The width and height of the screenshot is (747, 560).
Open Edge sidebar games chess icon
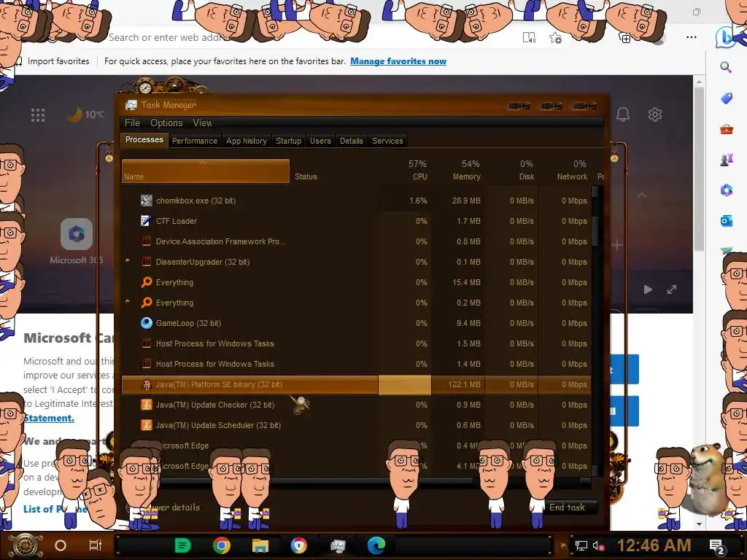pos(726,160)
